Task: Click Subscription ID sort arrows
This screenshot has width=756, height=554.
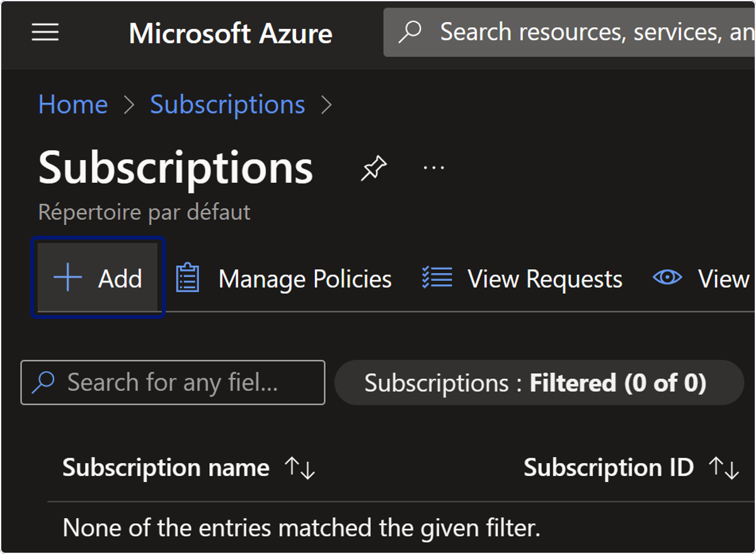Action: point(724,468)
